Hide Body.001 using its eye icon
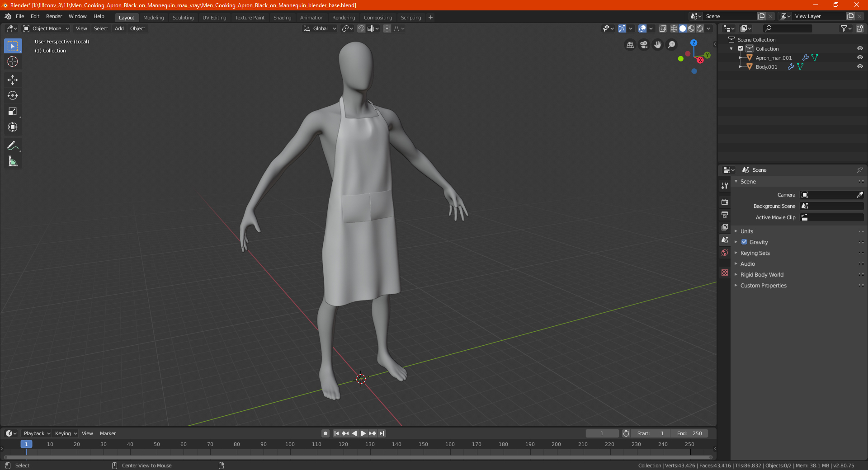Viewport: 868px width, 470px height. (x=860, y=66)
